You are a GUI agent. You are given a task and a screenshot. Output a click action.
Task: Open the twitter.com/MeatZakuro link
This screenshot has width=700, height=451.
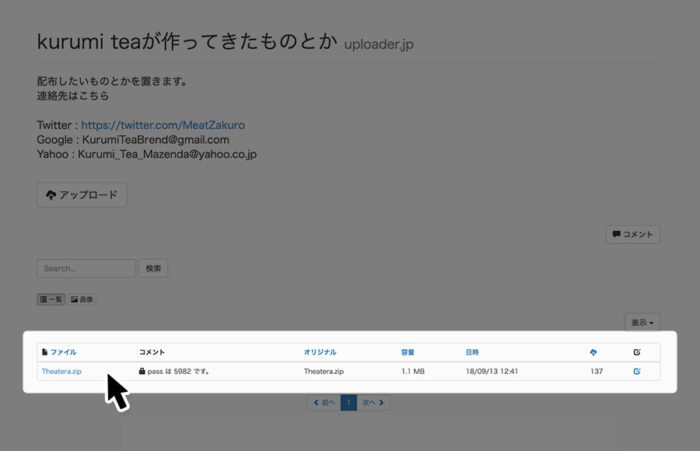(x=163, y=125)
